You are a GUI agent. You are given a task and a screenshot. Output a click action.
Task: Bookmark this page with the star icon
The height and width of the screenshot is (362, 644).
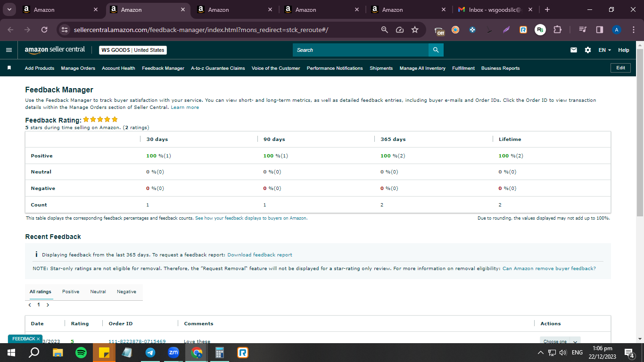coord(415,30)
